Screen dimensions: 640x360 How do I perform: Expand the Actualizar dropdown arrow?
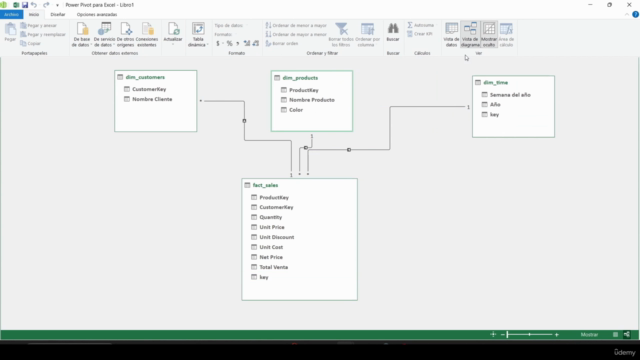point(173,44)
